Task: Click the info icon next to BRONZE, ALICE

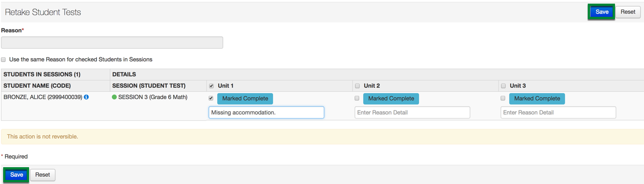Action: click(x=86, y=97)
